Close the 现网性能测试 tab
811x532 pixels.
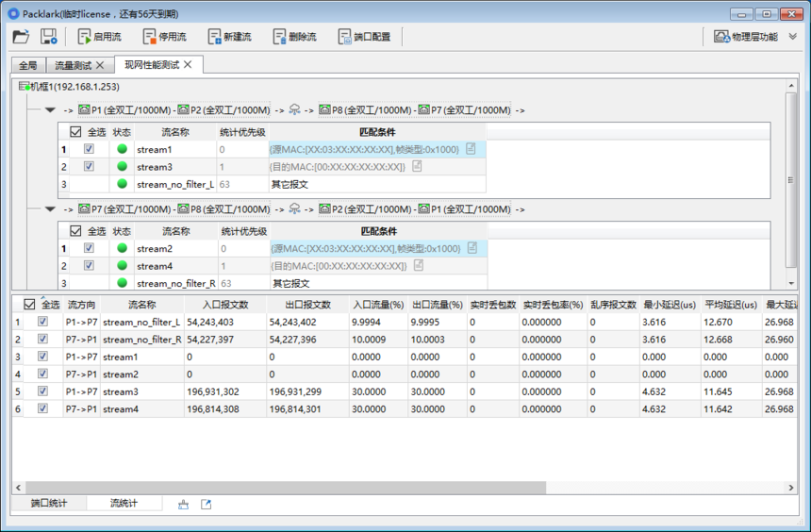pyautogui.click(x=188, y=65)
